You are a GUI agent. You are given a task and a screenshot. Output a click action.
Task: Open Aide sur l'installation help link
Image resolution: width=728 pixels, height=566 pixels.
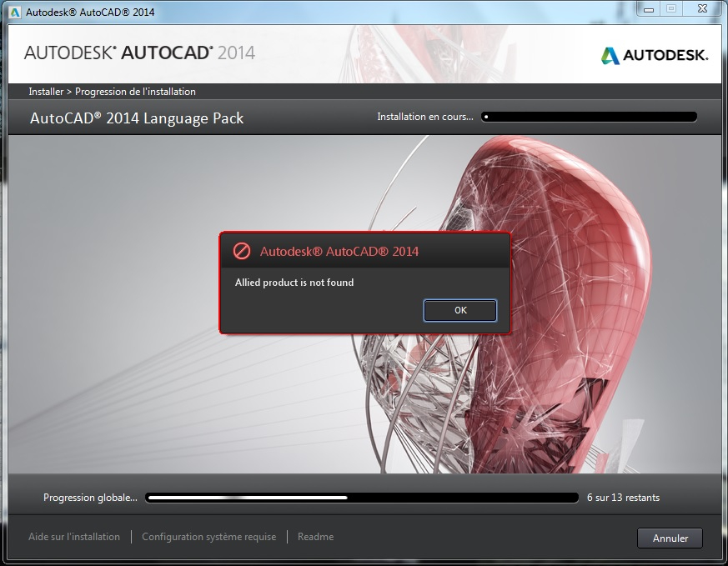[73, 537]
